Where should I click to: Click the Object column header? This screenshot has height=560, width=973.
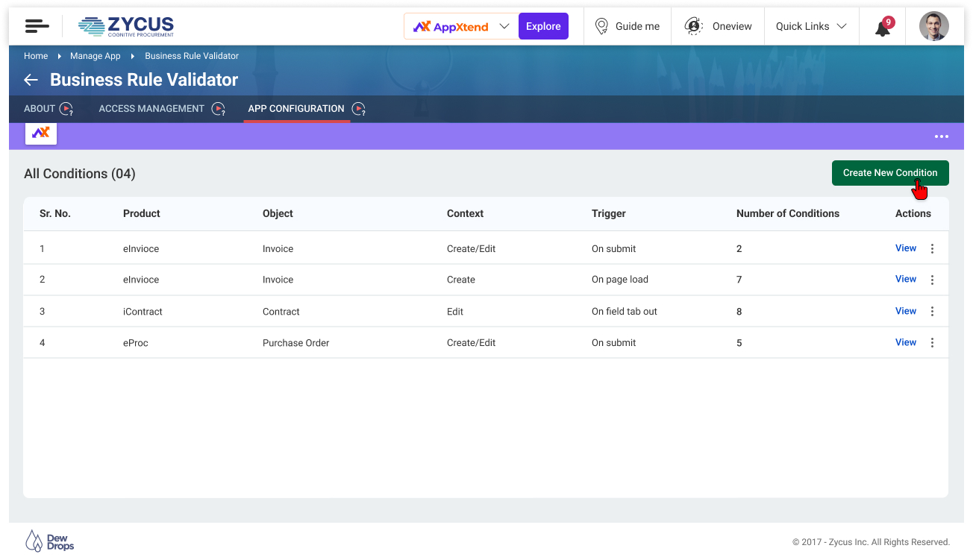click(x=278, y=213)
